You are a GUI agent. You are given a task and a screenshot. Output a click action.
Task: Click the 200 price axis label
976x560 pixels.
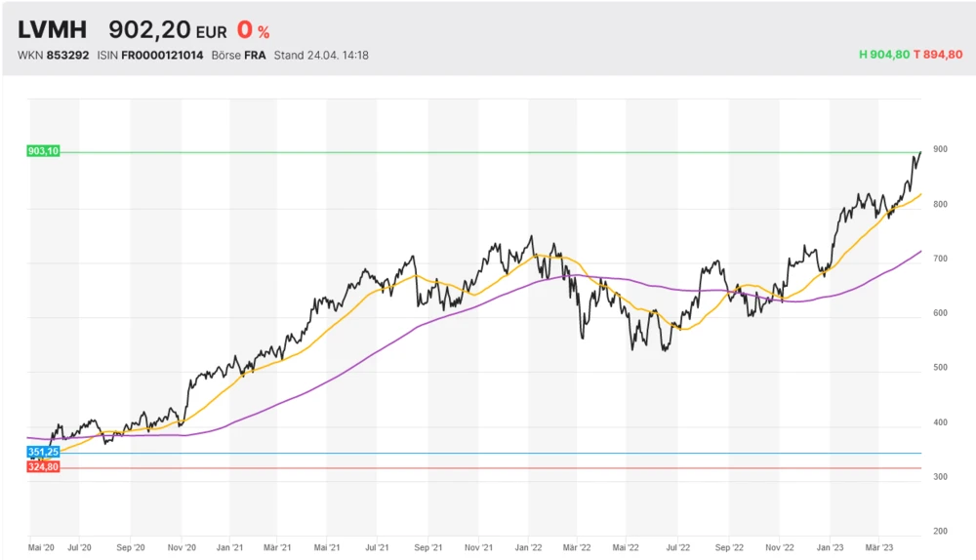tap(940, 532)
